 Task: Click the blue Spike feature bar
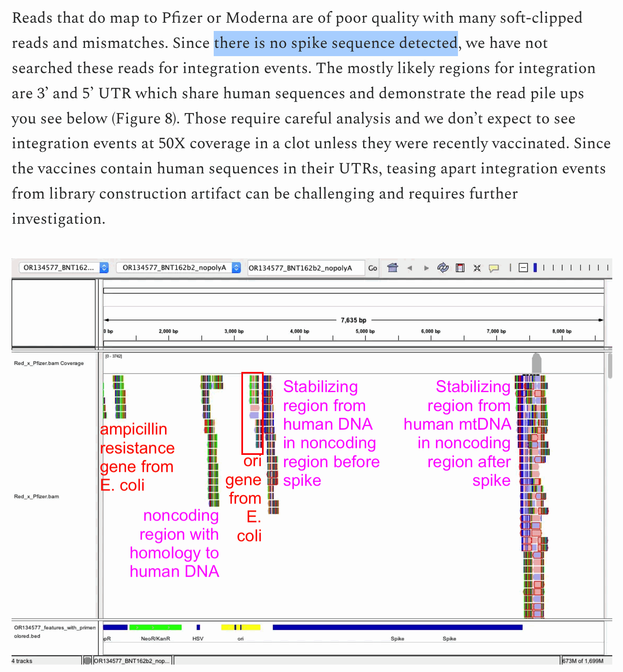397,627
